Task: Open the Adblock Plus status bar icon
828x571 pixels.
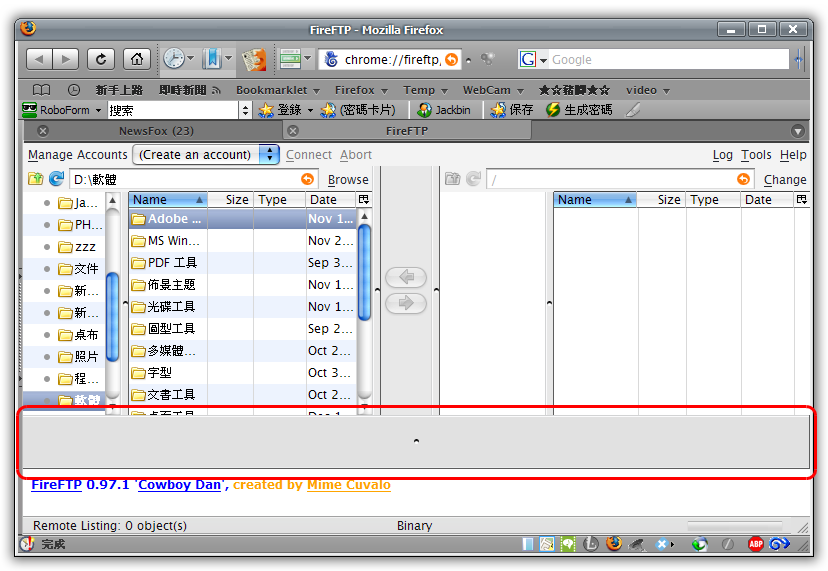Action: point(757,544)
